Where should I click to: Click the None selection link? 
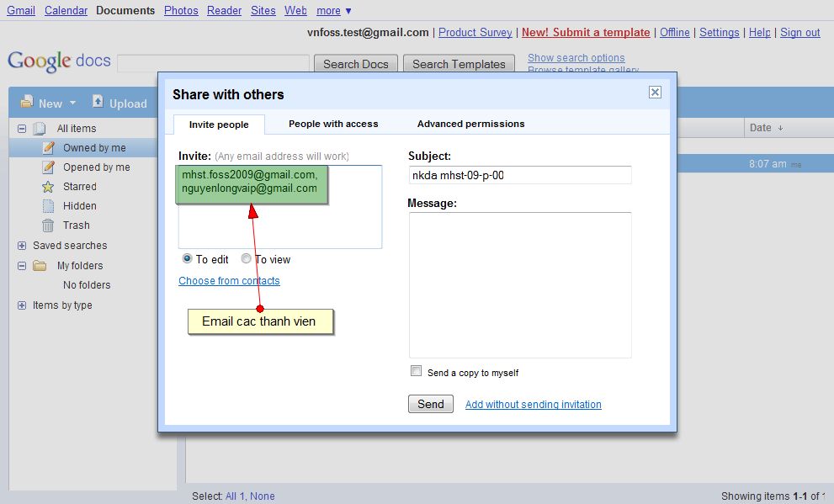coord(263,496)
